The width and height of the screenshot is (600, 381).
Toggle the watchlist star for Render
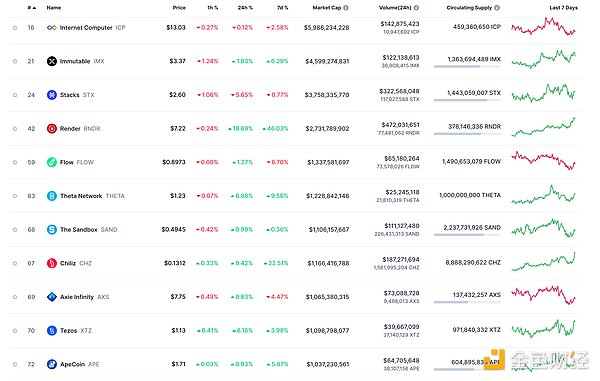click(15, 129)
